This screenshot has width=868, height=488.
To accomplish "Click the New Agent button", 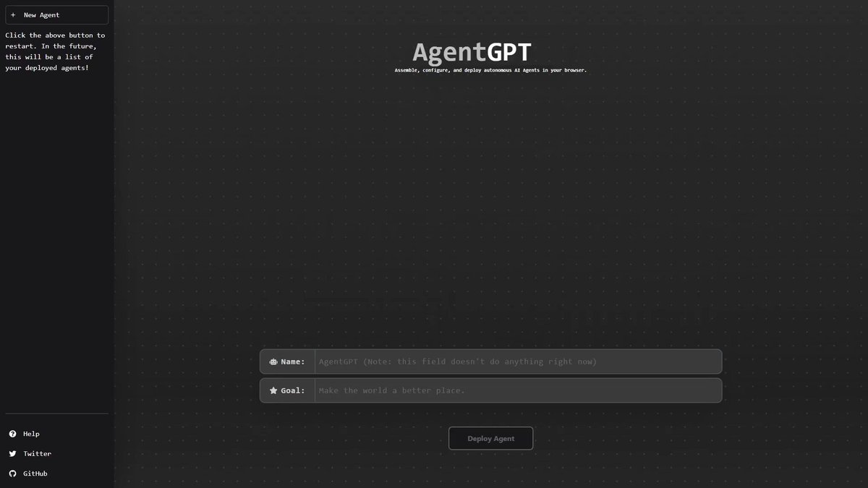I will [x=56, y=14].
